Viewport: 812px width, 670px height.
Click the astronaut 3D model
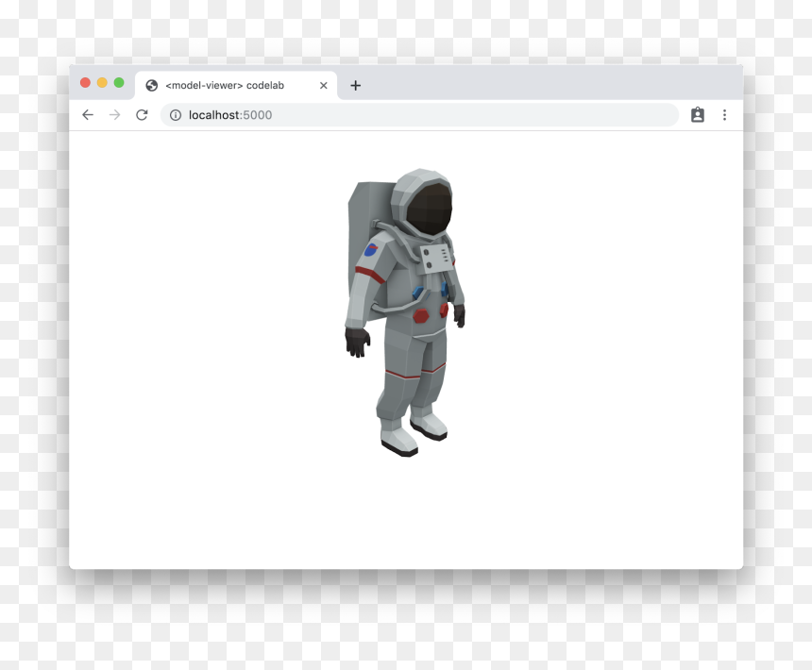404,312
